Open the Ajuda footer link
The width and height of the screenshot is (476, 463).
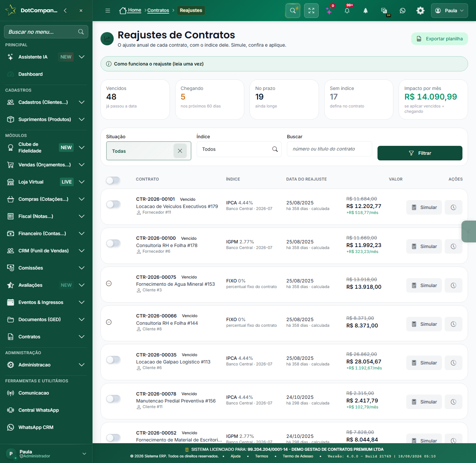coord(235,456)
